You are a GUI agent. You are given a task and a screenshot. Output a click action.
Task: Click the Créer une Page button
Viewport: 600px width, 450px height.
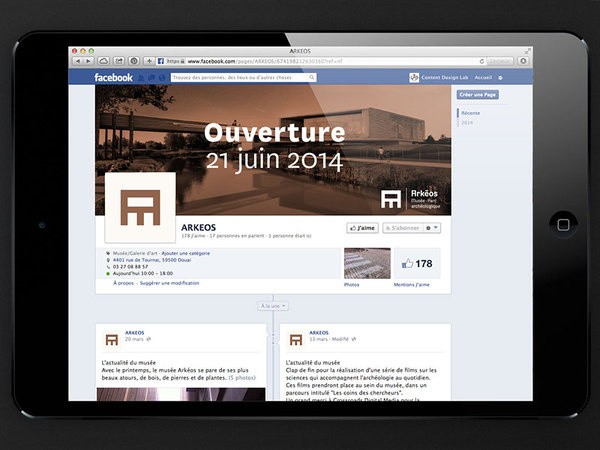click(478, 95)
